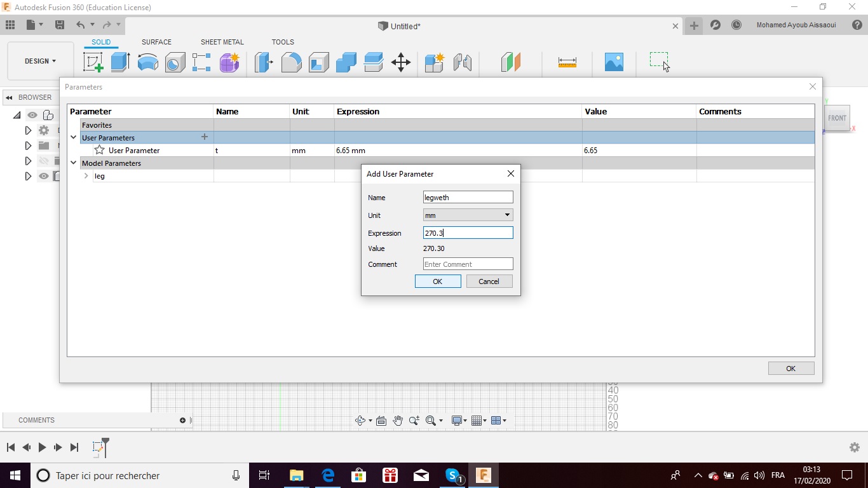Click the Expression field with 270.3
This screenshot has height=488, width=868.
point(468,233)
